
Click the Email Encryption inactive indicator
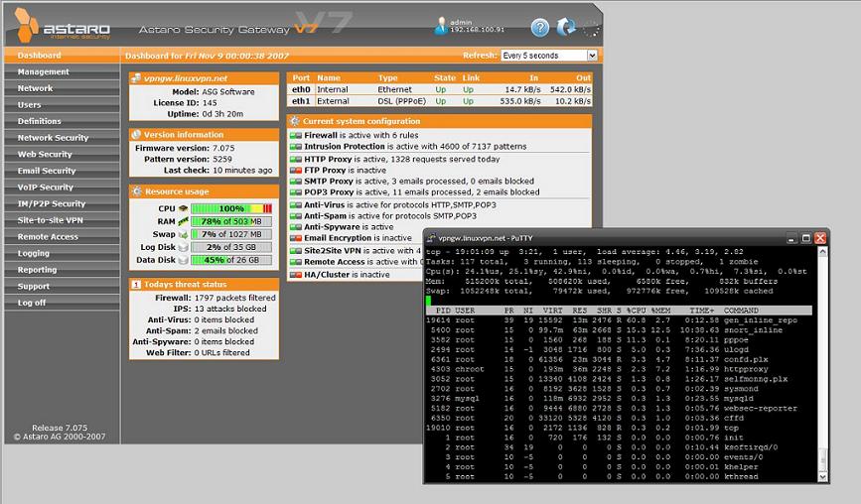[295, 238]
